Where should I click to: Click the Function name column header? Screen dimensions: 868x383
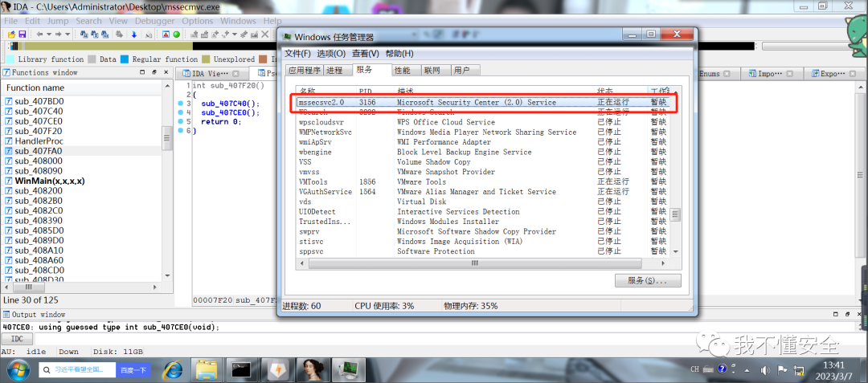[83, 88]
